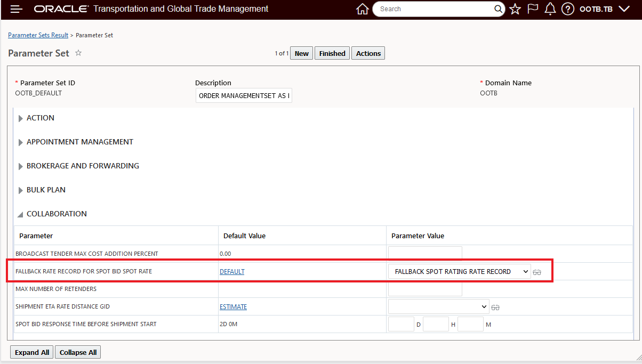Select the OOTB_DEFAULT parameter set ID text
Image resolution: width=642 pixels, height=364 pixels.
tap(38, 93)
